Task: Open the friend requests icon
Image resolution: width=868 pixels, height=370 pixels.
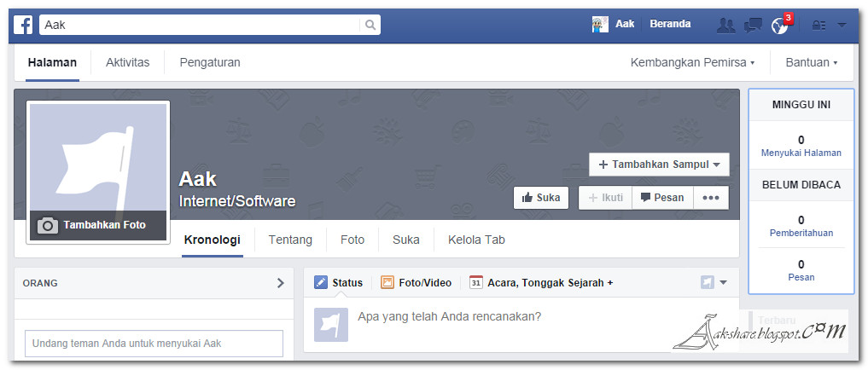Action: pyautogui.click(x=725, y=25)
